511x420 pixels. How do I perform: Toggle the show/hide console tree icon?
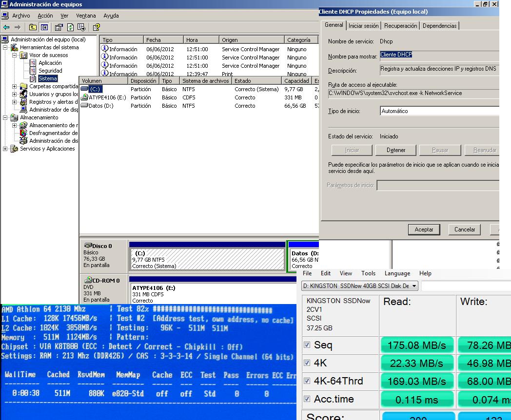[44, 28]
